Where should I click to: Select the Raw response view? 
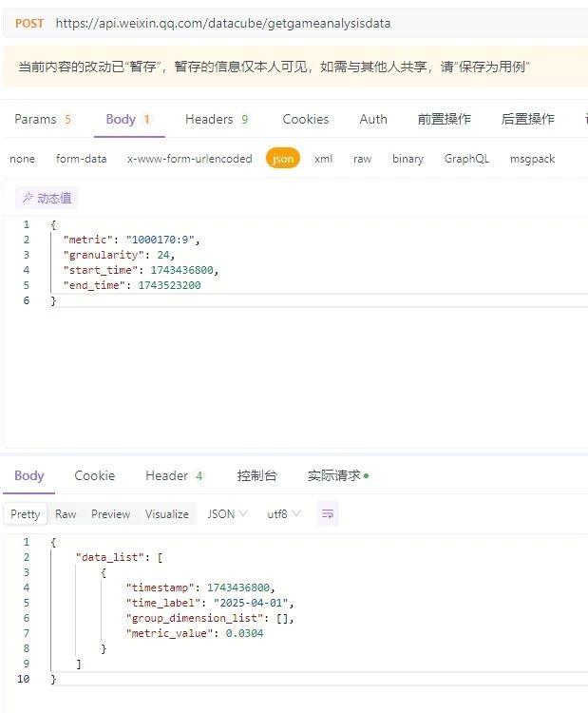tap(66, 513)
